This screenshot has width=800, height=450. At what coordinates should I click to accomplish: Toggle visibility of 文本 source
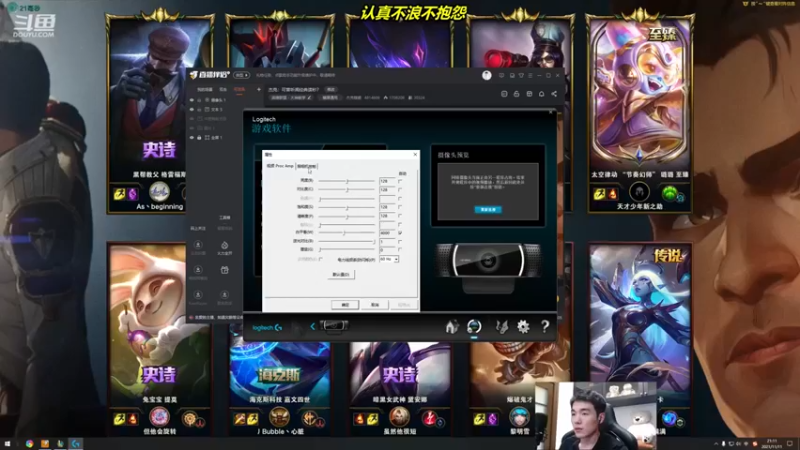click(192, 110)
